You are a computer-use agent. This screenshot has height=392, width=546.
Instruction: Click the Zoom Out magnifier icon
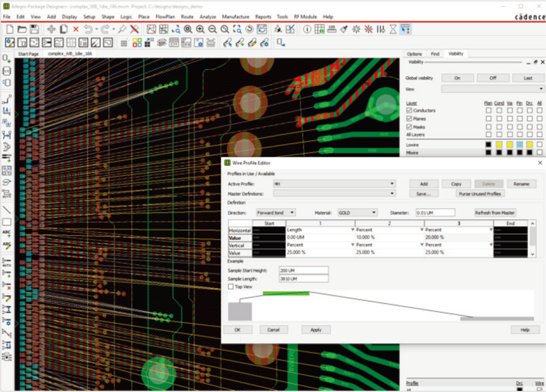click(x=212, y=29)
